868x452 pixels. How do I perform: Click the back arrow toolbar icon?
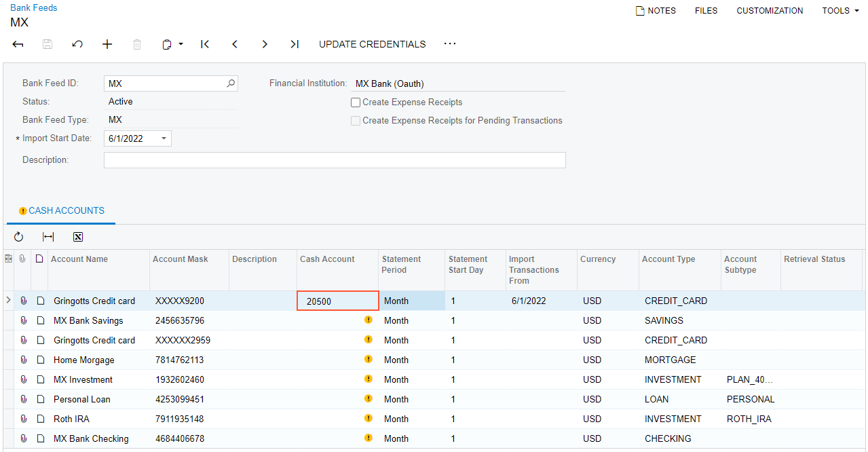click(18, 44)
